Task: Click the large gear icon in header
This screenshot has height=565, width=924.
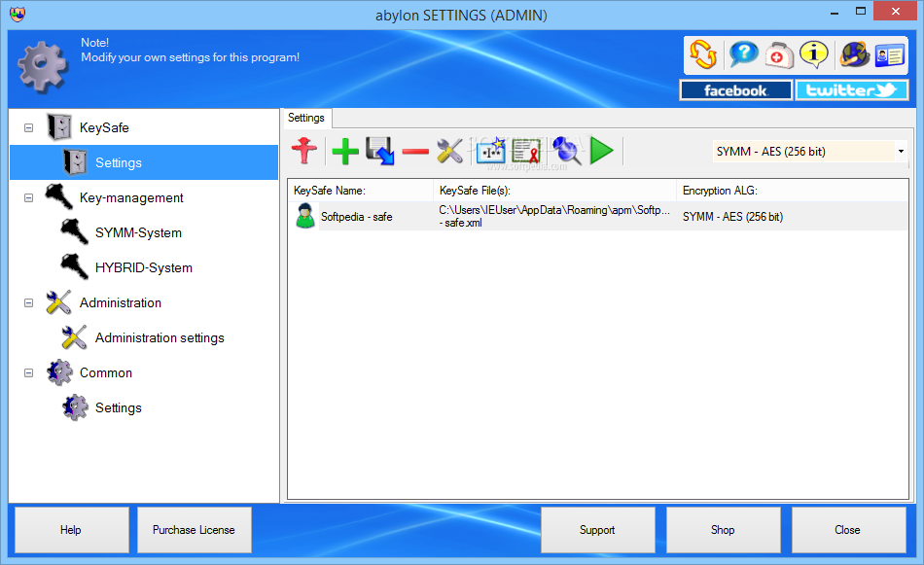Action: (x=43, y=66)
